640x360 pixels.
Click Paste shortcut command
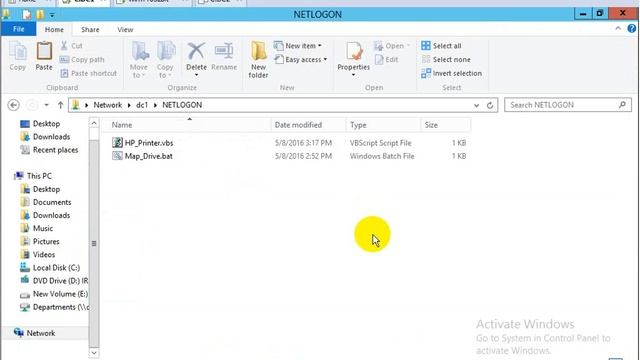(89, 73)
